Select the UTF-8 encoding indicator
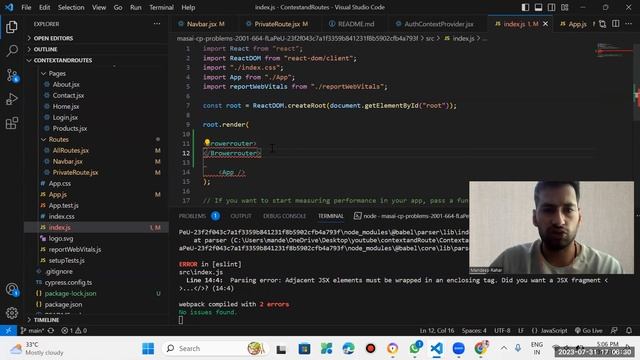 click(502, 330)
